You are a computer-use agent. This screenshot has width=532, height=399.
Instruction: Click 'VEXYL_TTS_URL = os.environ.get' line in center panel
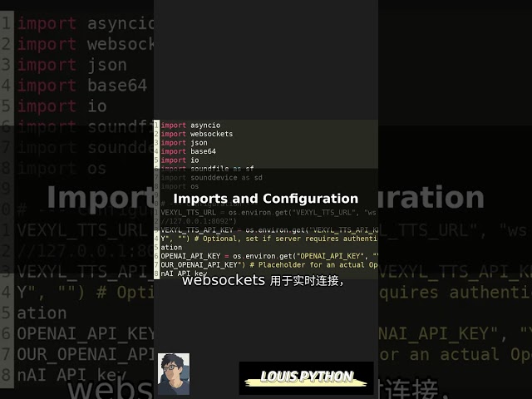tap(268, 213)
